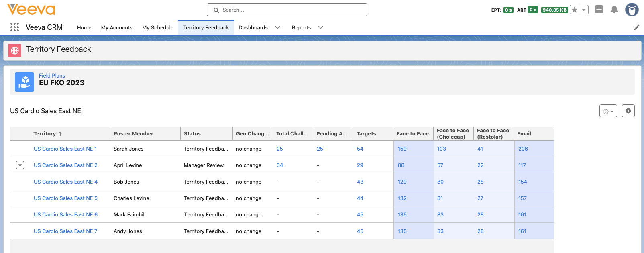Click Targets value 54
Screen dimensions: 644x253
pyautogui.click(x=360, y=149)
